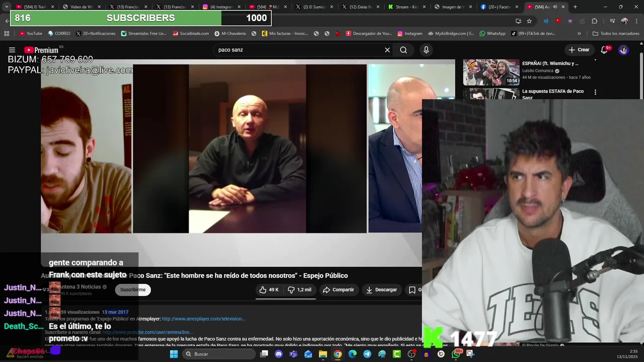
Task: Switch to the Video de Wi... tab
Action: (81, 7)
